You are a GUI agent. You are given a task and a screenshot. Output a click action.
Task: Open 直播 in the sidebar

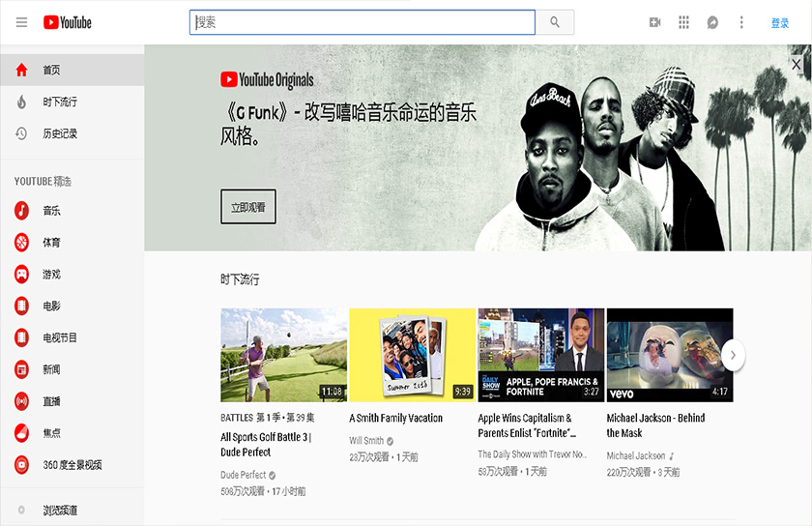(51, 401)
